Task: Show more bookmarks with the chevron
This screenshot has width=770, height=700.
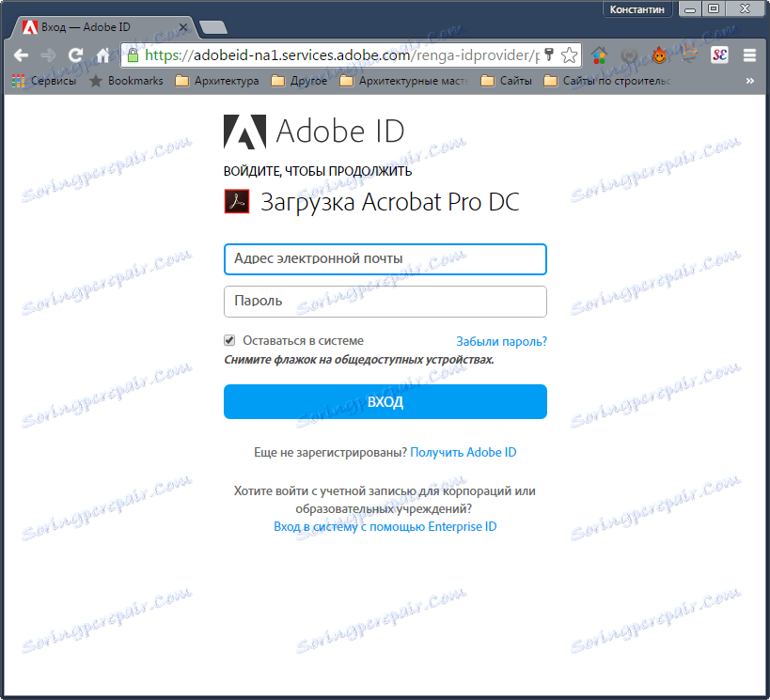Action: coord(750,81)
